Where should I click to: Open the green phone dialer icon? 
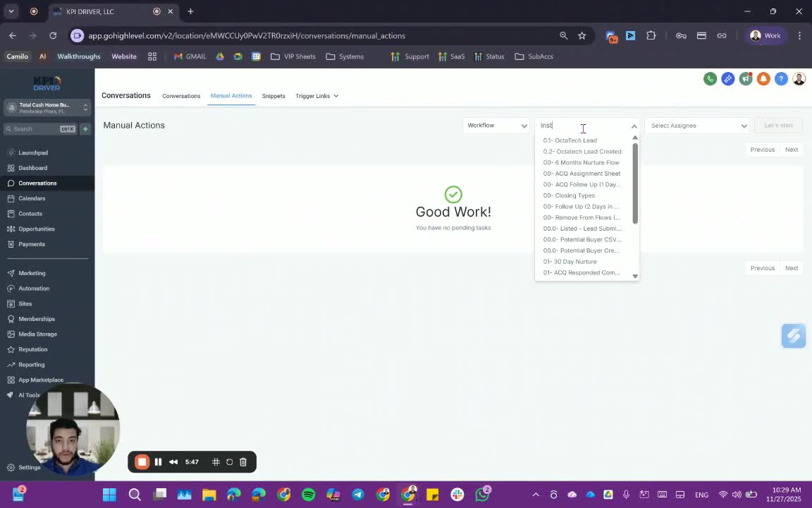710,79
